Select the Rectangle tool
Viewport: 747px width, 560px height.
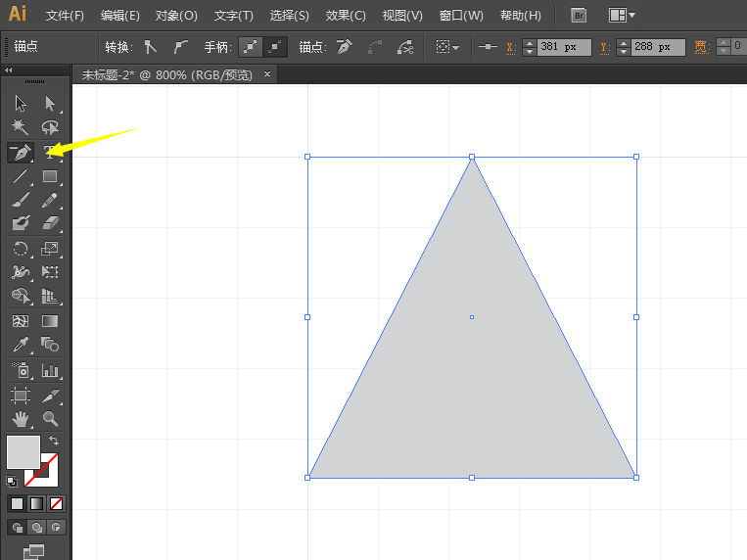pos(50,176)
